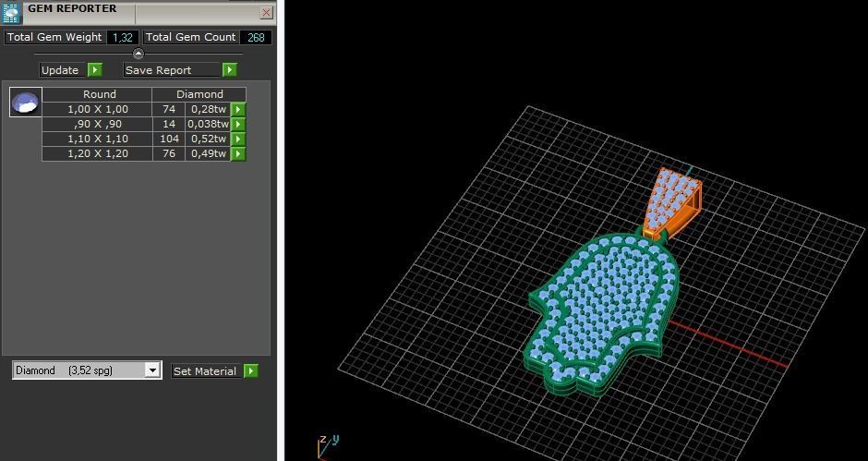The height and width of the screenshot is (461, 868).
Task: Click the Round column header
Action: (98, 94)
